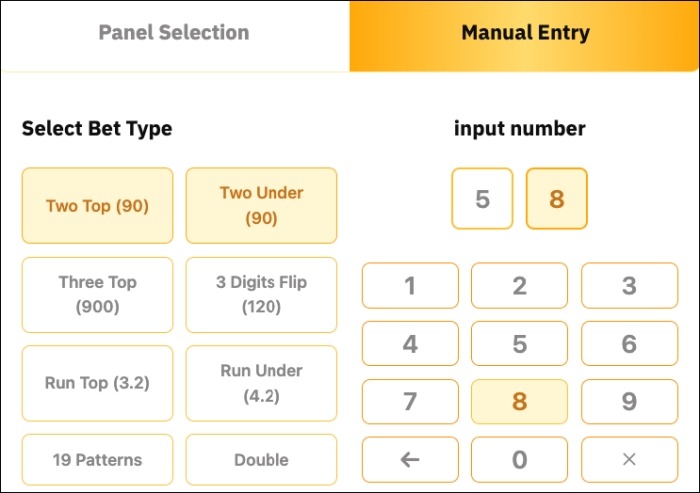Choose the Run Top (3.2) bet
This screenshot has width=700, height=493.
97,383
